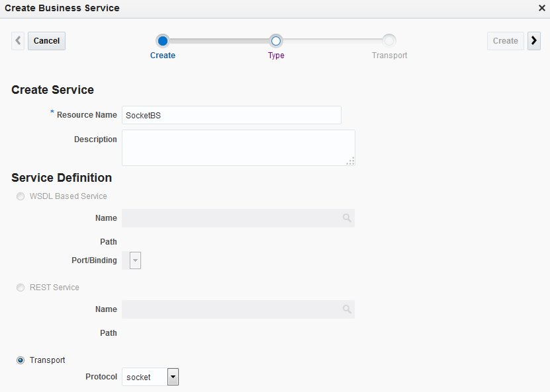Click the Resource Name input field
Image resolution: width=550 pixels, height=392 pixels.
[x=232, y=115]
